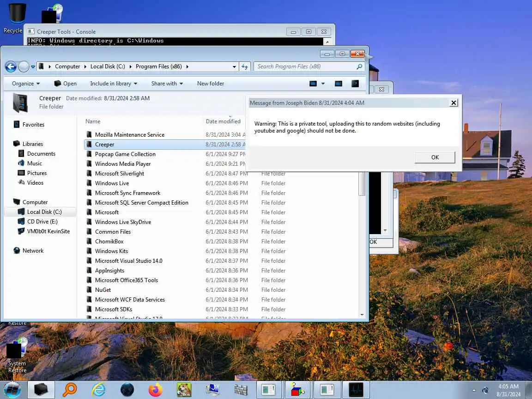Select the Windows Media Player folder
532x399 pixels.
click(123, 164)
